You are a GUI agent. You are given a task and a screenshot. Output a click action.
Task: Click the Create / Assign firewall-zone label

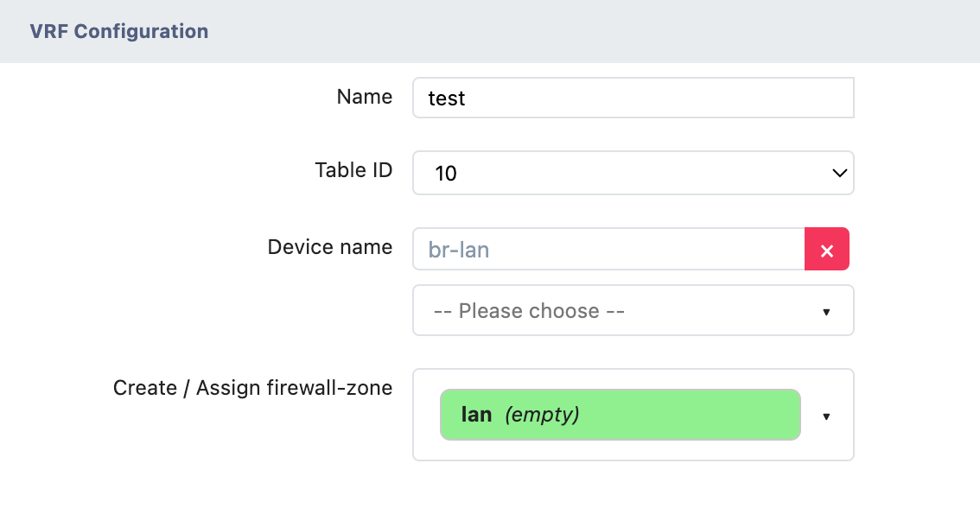tap(252, 388)
